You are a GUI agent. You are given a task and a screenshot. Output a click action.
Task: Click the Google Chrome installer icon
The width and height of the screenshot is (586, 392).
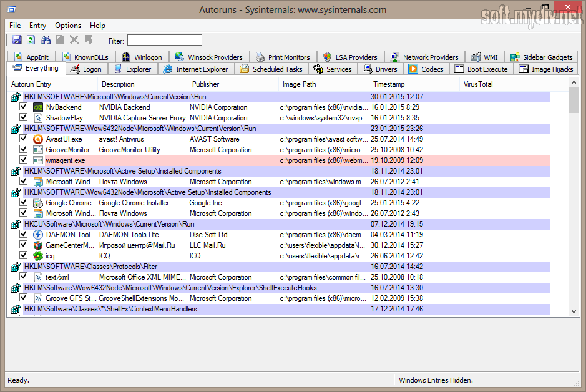[38, 203]
